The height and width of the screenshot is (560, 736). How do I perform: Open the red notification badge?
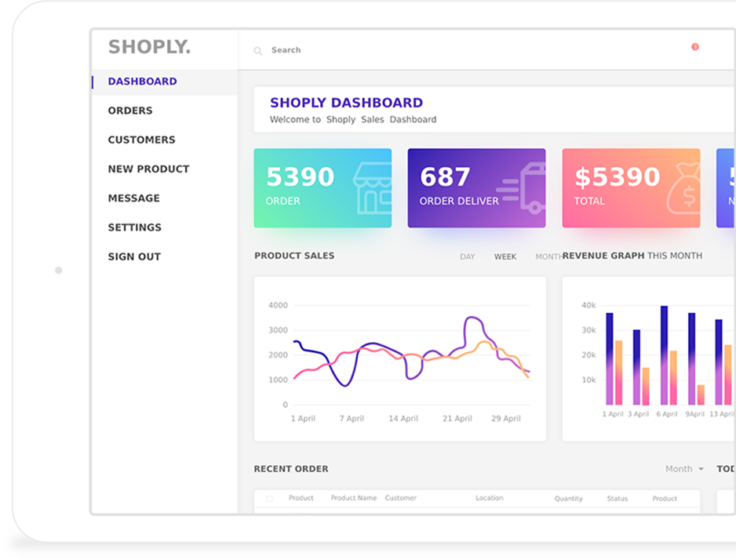pyautogui.click(x=694, y=47)
